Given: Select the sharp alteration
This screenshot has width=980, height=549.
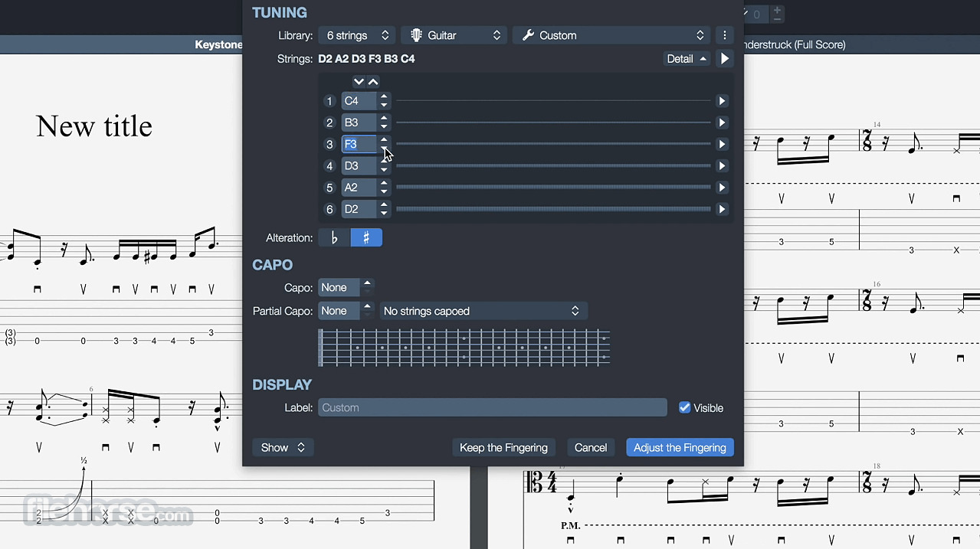Looking at the screenshot, I should tap(366, 238).
